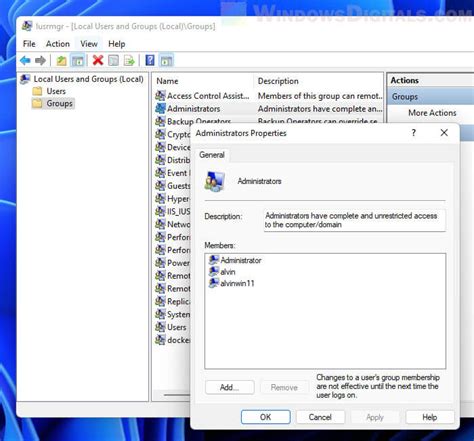Viewport: 474px width, 441px height.
Task: Toggle Show/Hide Action Pane toolbar icon
Action: coord(166,61)
